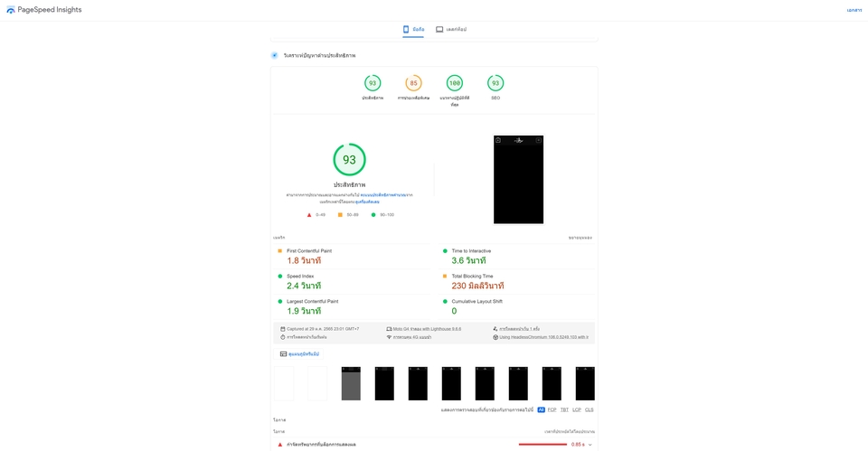Click the 'First Contentful Paint' metric label
Screen dimensions: 868x451
309,250
